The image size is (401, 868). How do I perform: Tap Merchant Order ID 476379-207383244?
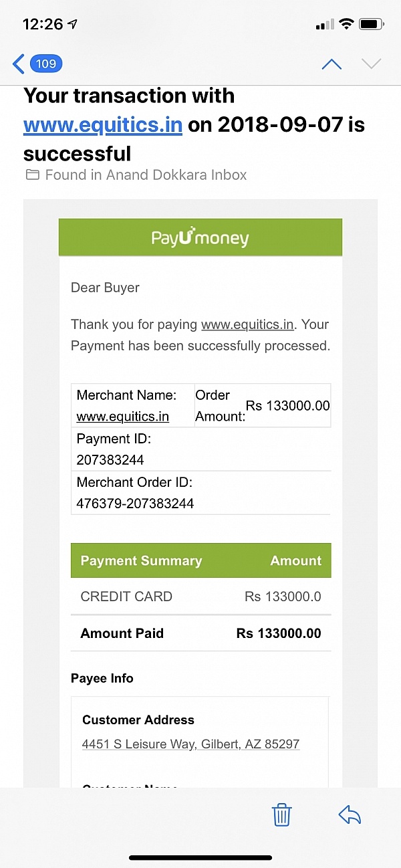(135, 504)
